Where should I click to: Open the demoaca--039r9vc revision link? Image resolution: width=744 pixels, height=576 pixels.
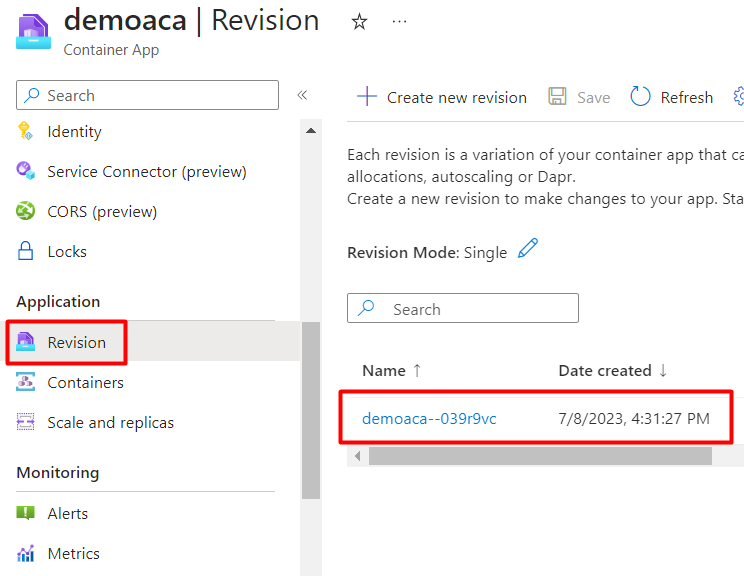coord(429,419)
